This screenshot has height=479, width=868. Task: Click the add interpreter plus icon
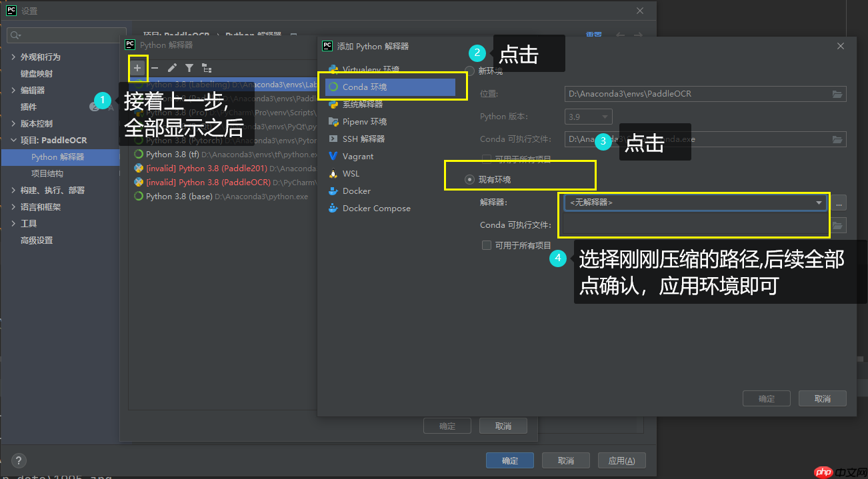(x=138, y=67)
